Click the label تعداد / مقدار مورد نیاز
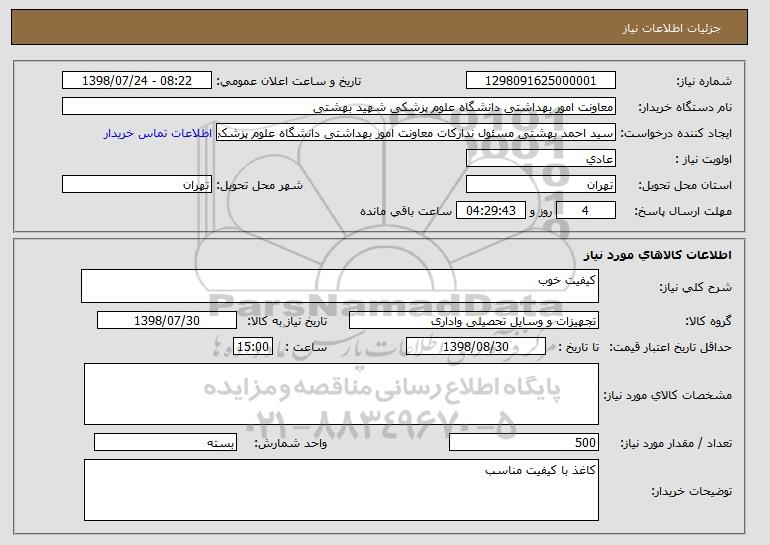This screenshot has height=545, width=770. coord(676,443)
